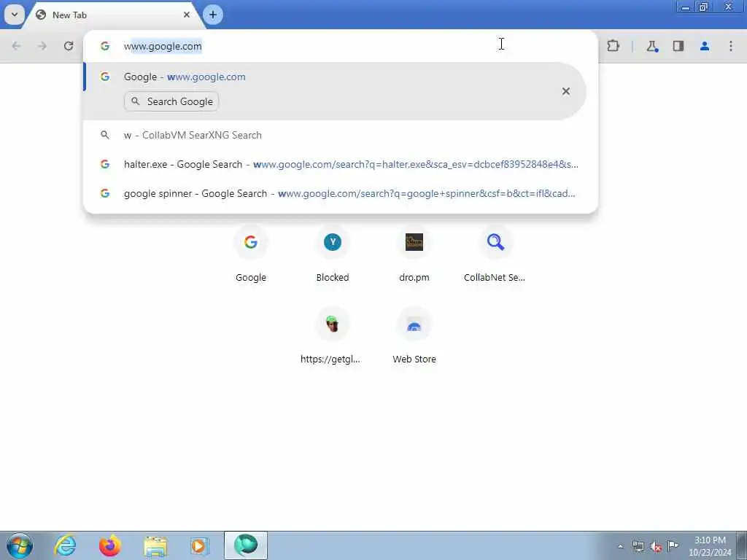Open the CollabNet Search shortcut tile
This screenshot has width=747, height=560.
coord(495,254)
